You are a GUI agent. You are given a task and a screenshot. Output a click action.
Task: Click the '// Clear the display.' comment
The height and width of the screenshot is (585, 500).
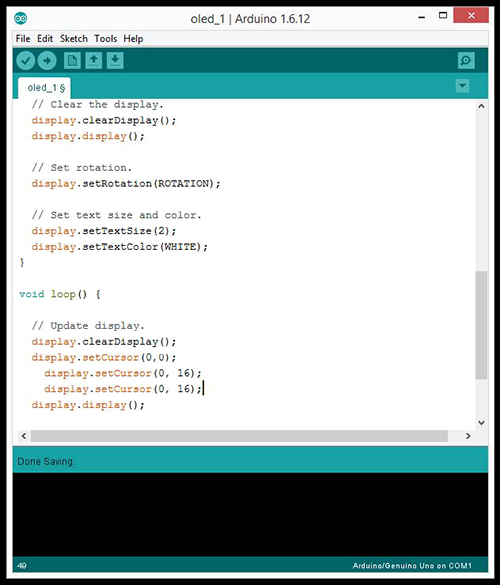click(97, 104)
